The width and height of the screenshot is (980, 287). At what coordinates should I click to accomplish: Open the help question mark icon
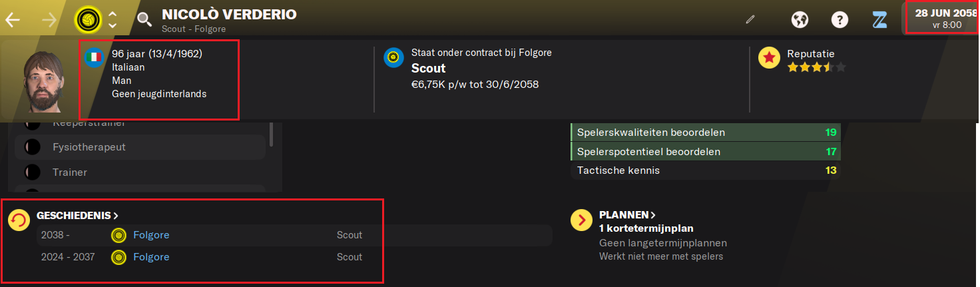pyautogui.click(x=840, y=20)
